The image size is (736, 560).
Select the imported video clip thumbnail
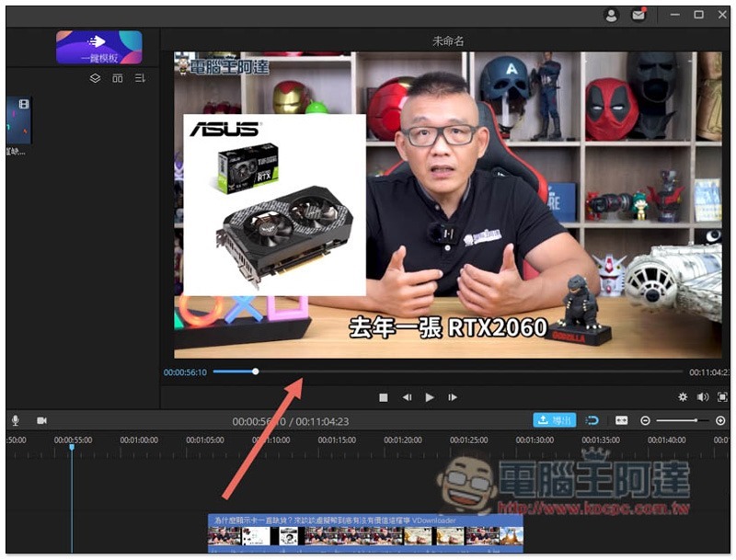pos(18,120)
